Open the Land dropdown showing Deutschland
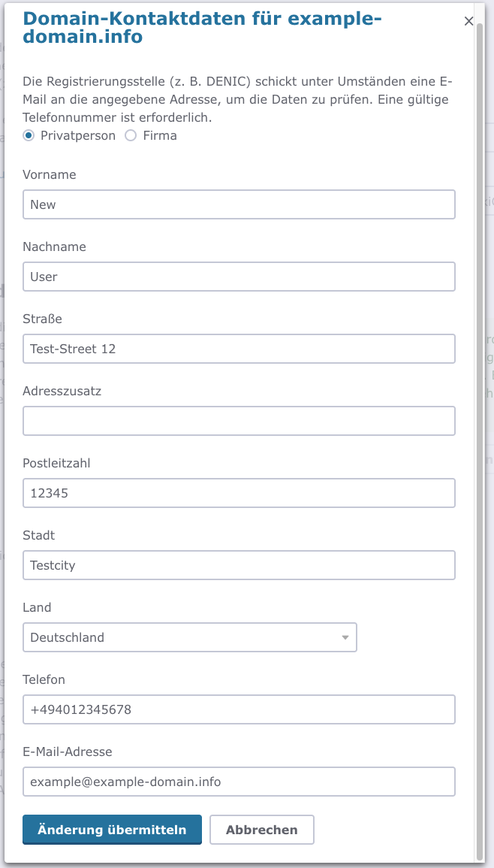 (x=190, y=637)
